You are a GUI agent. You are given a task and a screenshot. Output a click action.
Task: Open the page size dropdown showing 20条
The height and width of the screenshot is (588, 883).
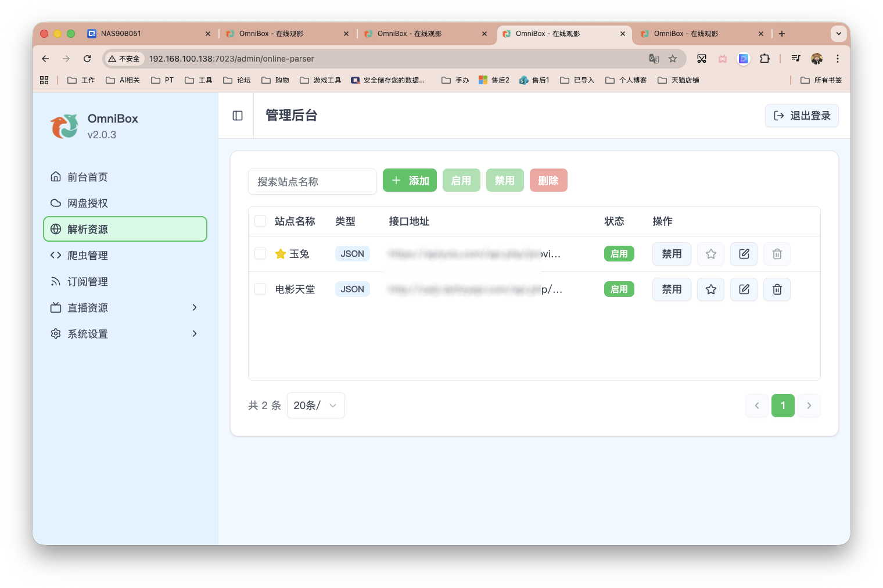[315, 405]
